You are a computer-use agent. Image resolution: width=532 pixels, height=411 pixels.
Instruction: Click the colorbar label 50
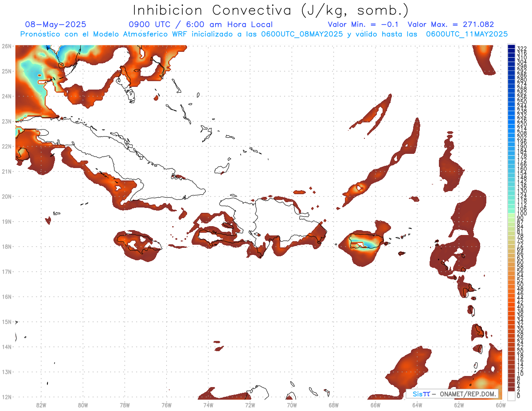click(x=520, y=285)
